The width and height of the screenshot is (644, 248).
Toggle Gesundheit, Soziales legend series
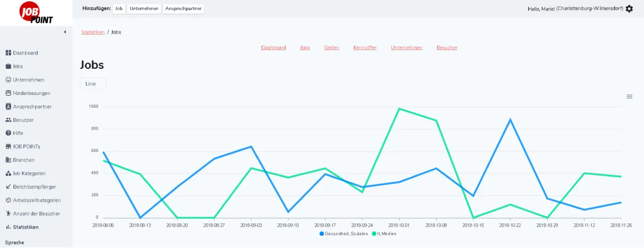coord(343,234)
